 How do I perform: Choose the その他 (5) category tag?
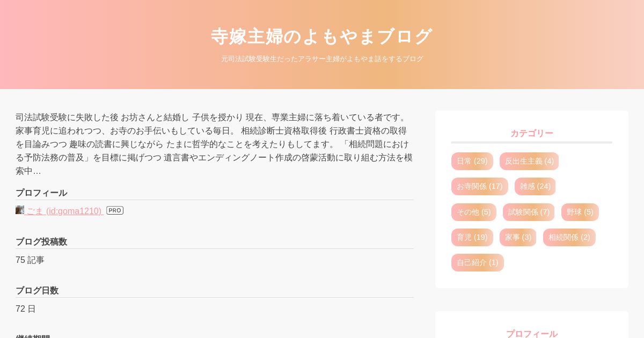(474, 212)
